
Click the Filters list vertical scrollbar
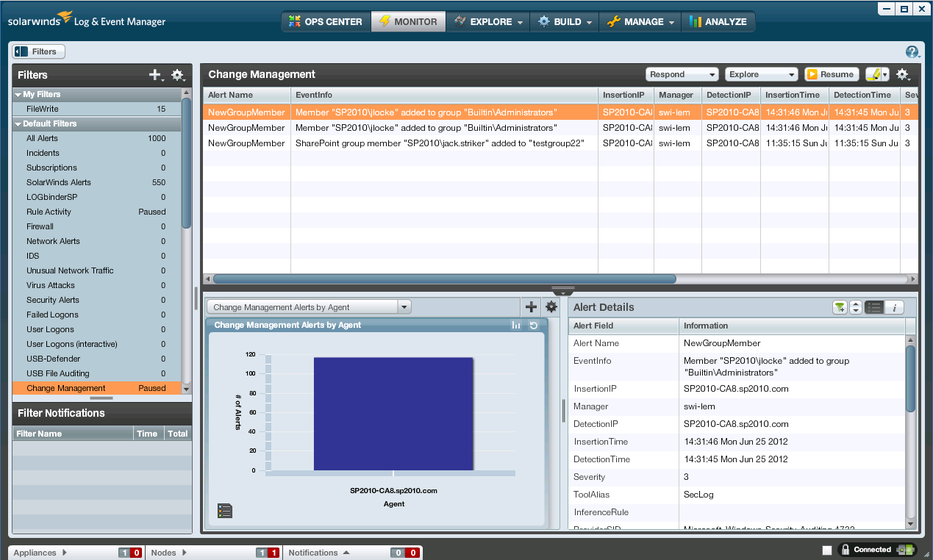click(187, 162)
